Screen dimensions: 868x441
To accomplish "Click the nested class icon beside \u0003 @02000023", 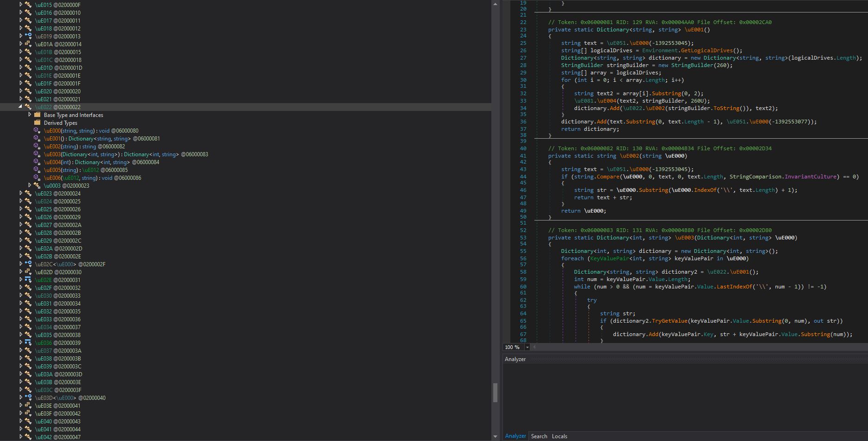I will pos(37,186).
